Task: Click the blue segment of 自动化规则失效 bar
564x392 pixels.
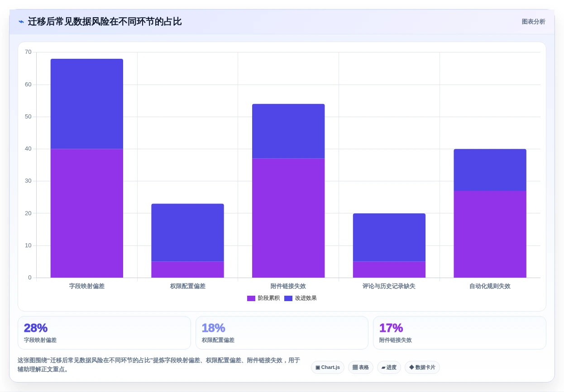Action: pos(490,170)
